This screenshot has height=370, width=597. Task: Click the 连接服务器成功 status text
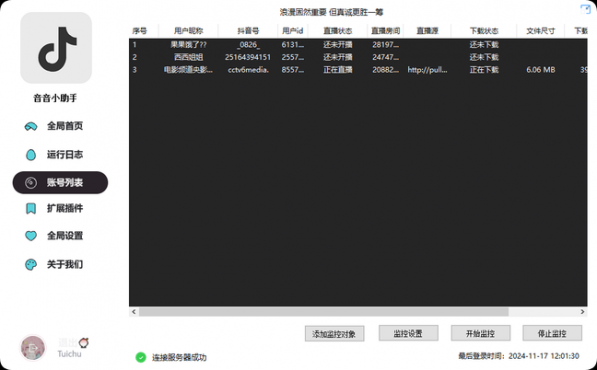[x=179, y=357]
